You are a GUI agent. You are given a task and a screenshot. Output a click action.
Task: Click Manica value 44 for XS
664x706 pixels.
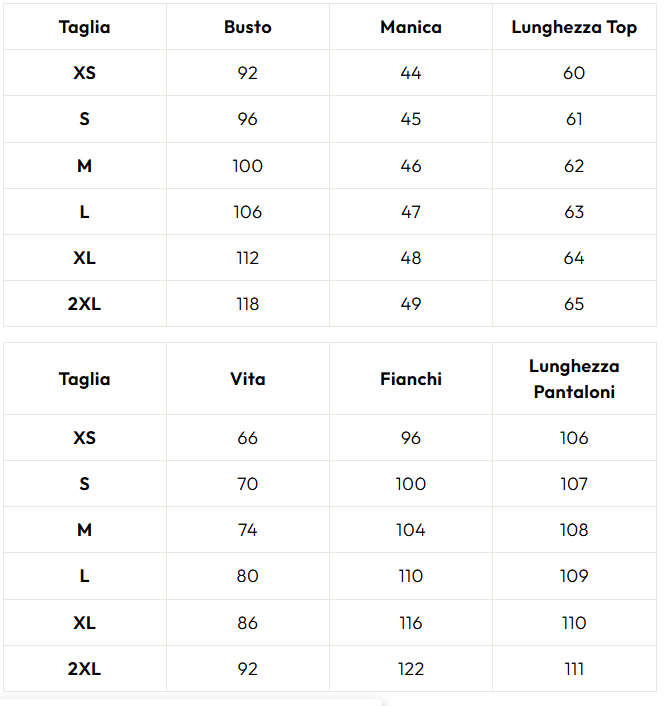(411, 73)
